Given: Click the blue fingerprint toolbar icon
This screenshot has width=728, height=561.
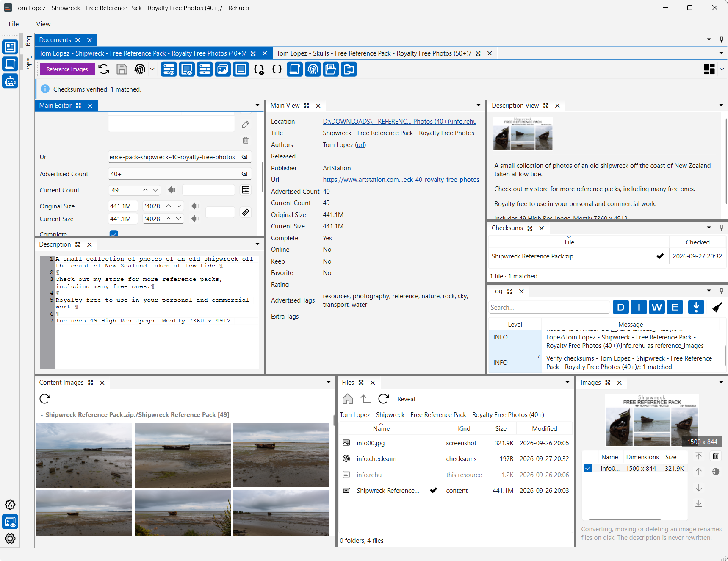Looking at the screenshot, I should point(313,69).
